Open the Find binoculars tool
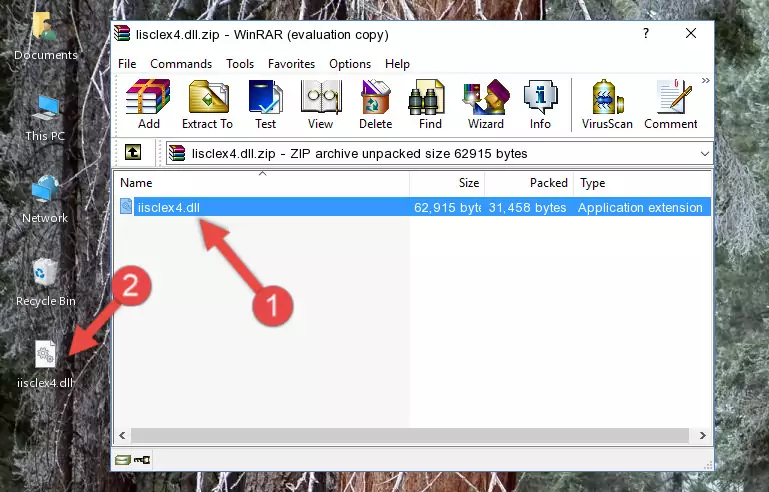 430,104
